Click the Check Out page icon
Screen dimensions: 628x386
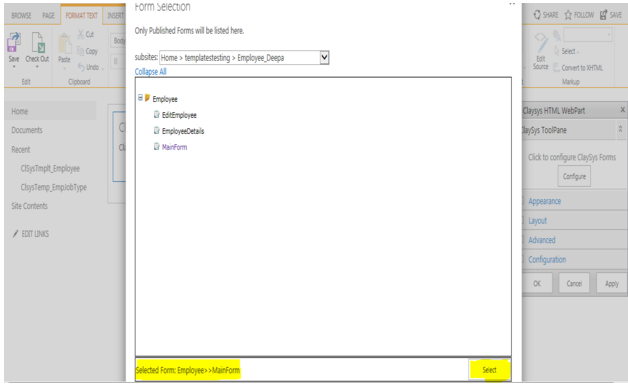click(x=38, y=42)
